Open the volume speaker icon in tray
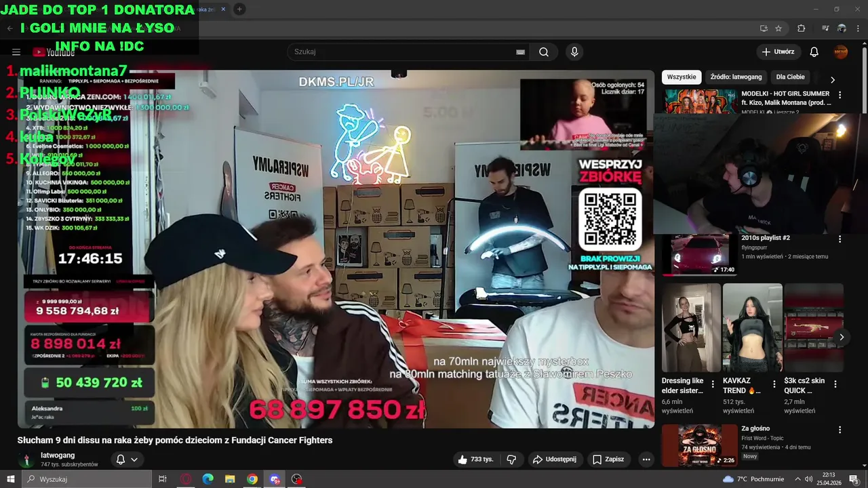 (808, 479)
